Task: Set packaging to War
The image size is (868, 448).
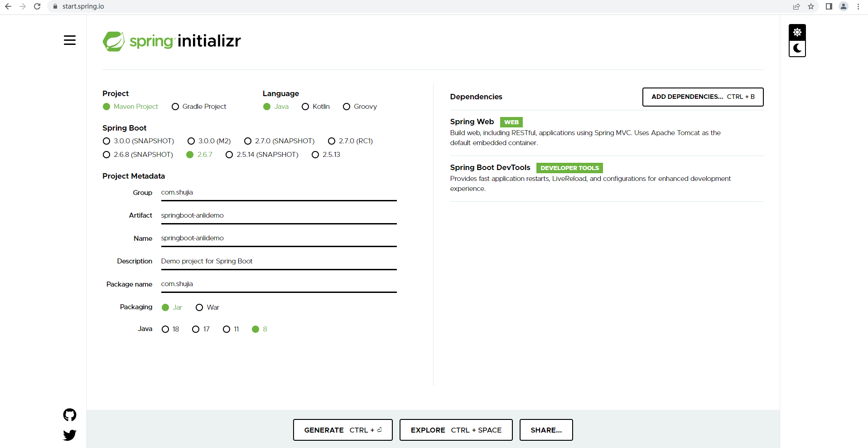Action: click(x=207, y=307)
